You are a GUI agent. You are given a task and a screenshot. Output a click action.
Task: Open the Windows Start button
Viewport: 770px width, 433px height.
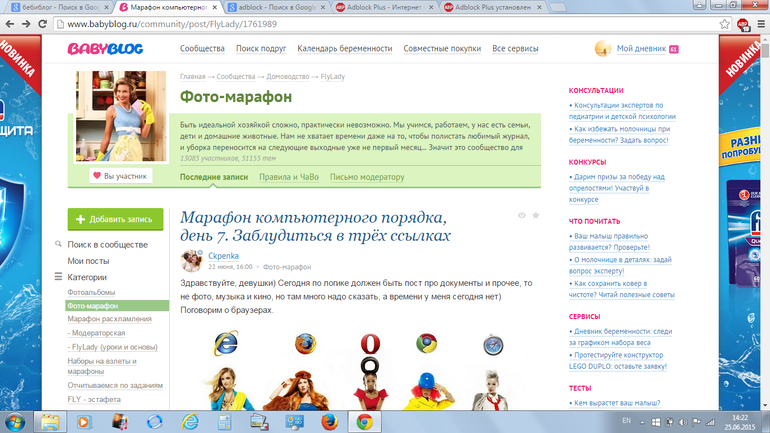pos(15,422)
